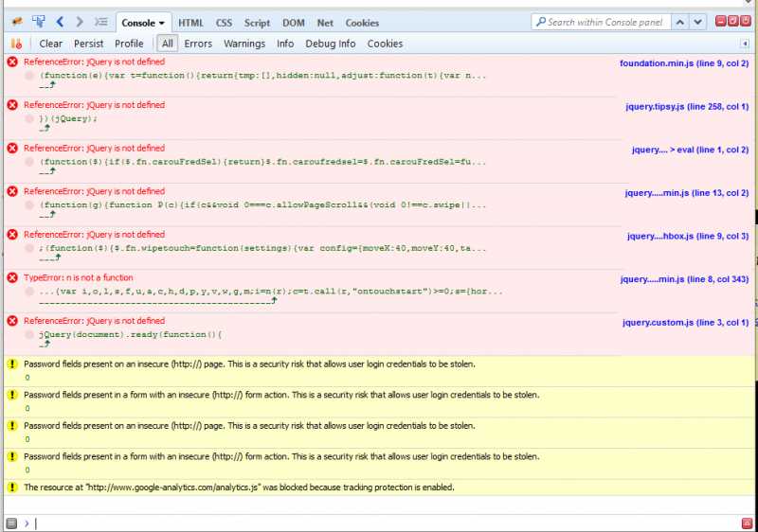This screenshot has height=532, width=758.
Task: Open Firebug in a new window
Action: pos(732,21)
